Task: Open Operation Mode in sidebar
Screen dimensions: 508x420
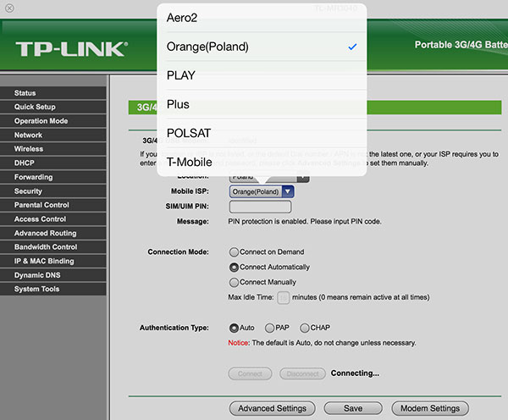Action: tap(53, 121)
